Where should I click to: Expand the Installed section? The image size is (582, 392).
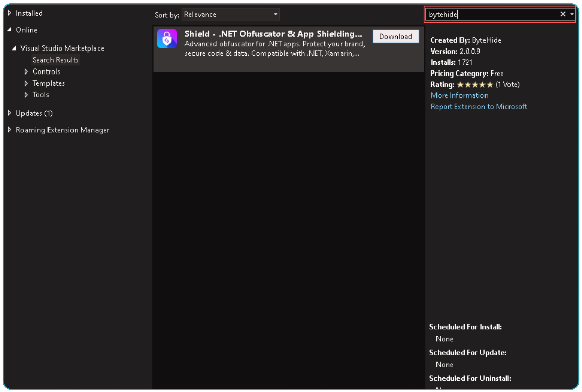click(x=9, y=13)
